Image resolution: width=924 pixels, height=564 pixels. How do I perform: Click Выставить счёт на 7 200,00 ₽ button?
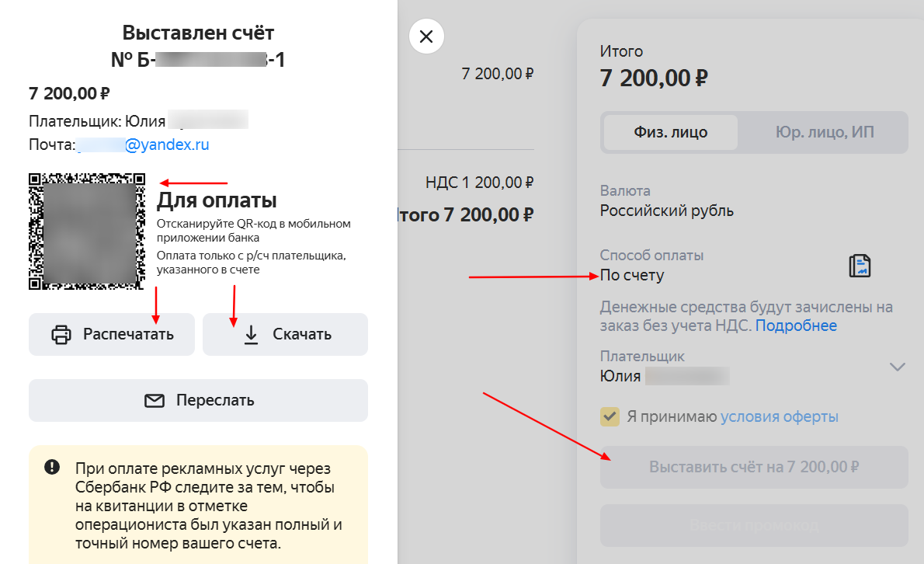[753, 467]
